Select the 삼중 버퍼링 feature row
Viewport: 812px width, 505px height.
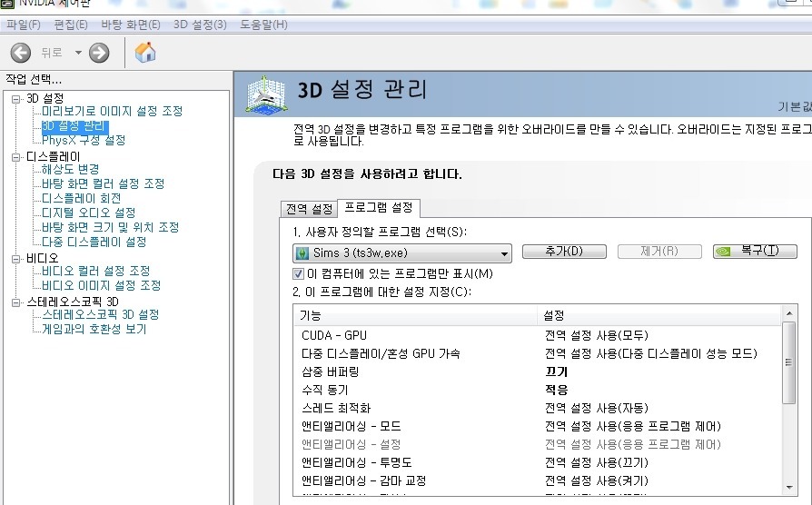pos(538,371)
